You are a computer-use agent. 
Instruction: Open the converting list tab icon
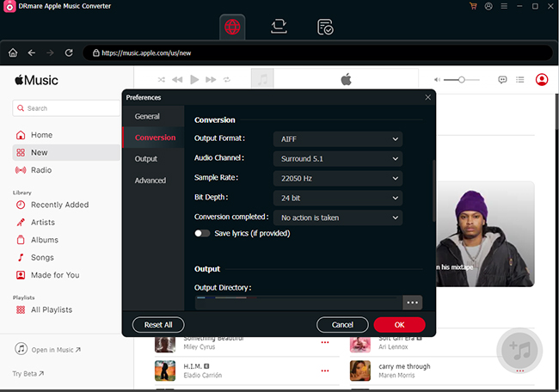point(279,27)
